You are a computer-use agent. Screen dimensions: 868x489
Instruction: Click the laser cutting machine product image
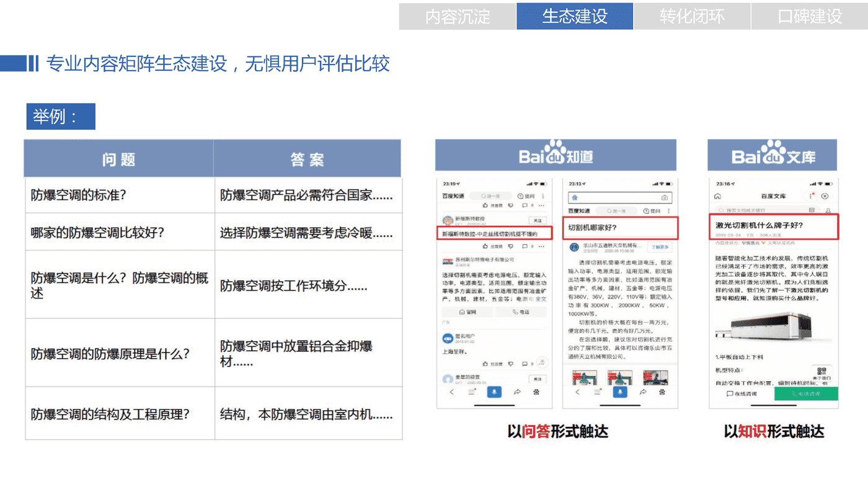point(773,328)
